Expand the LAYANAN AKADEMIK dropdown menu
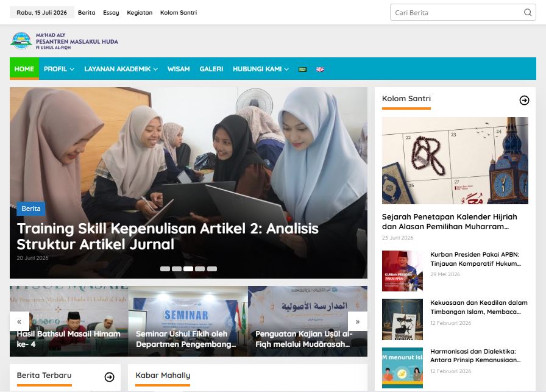The image size is (546, 392). 121,69
